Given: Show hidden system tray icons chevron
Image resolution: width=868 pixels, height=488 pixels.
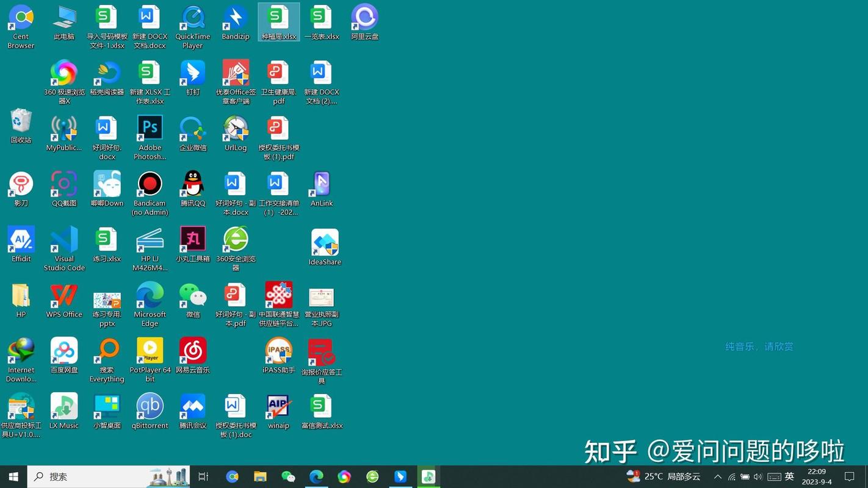Looking at the screenshot, I should point(718,476).
